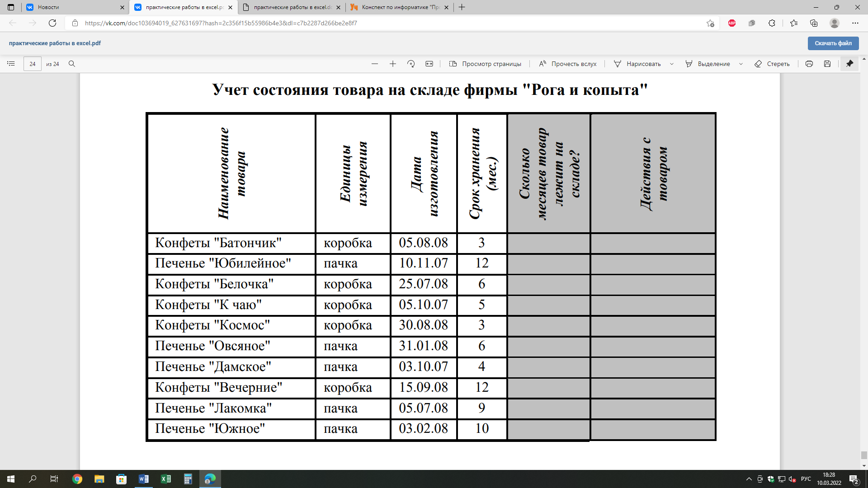Screen dimensions: 868x488
Task: Open Task View on taskbar
Action: [x=54, y=479]
